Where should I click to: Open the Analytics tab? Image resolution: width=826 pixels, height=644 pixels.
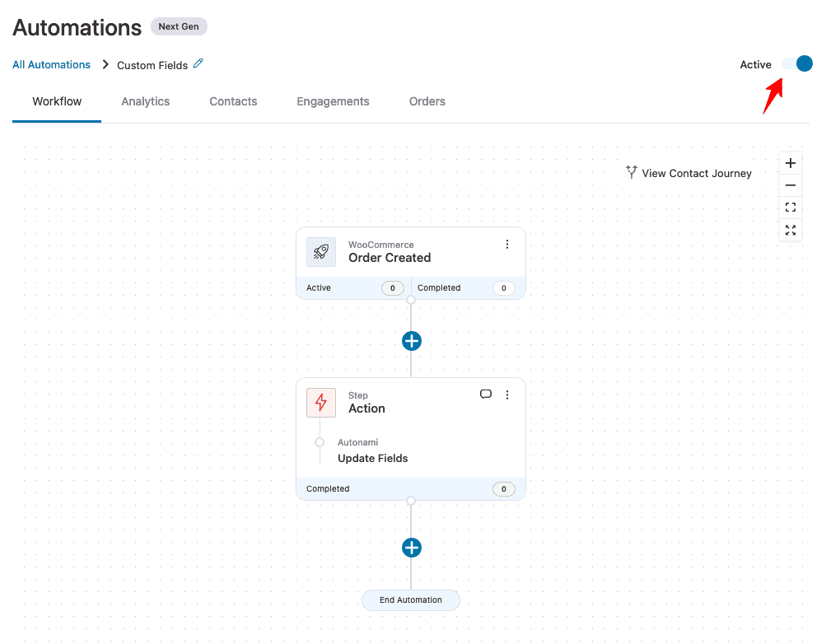point(146,101)
